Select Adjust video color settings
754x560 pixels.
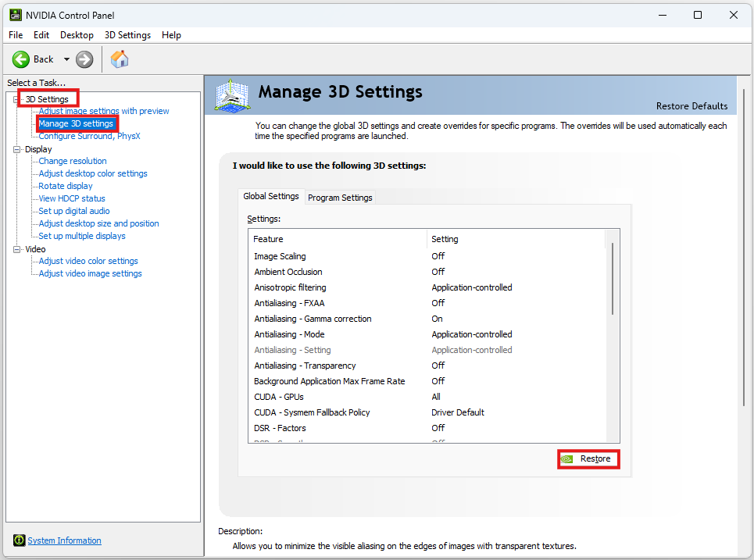click(88, 261)
